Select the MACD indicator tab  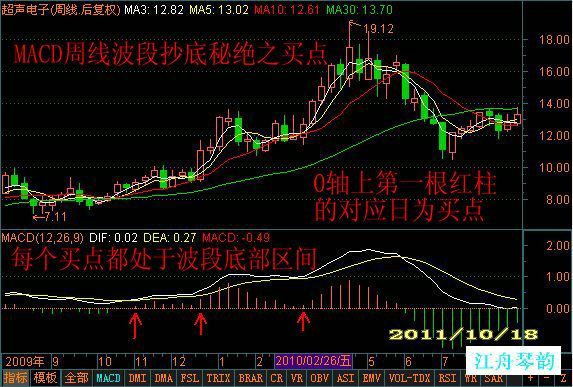tap(109, 377)
